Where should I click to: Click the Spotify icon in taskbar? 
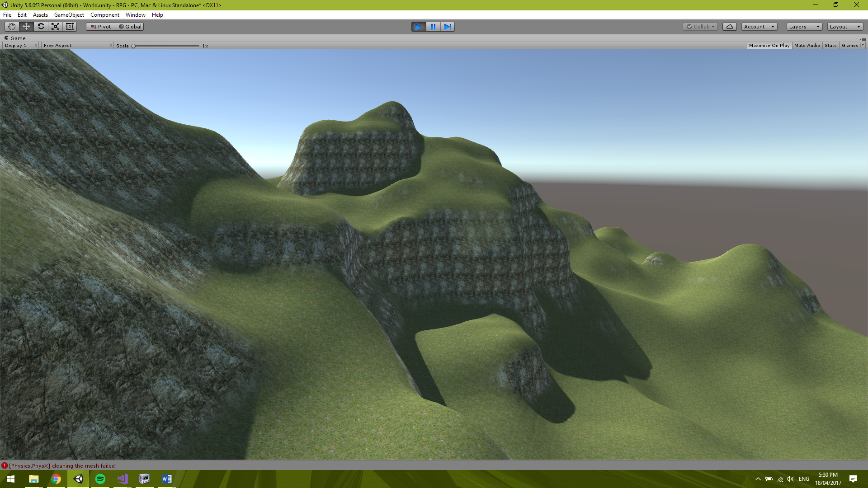click(100, 479)
